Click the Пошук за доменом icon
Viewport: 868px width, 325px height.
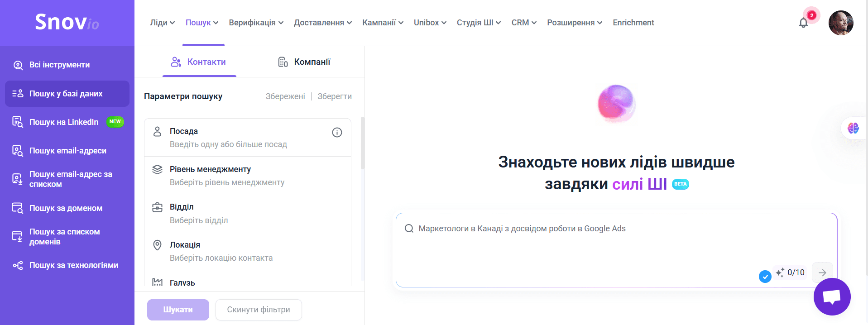18,208
